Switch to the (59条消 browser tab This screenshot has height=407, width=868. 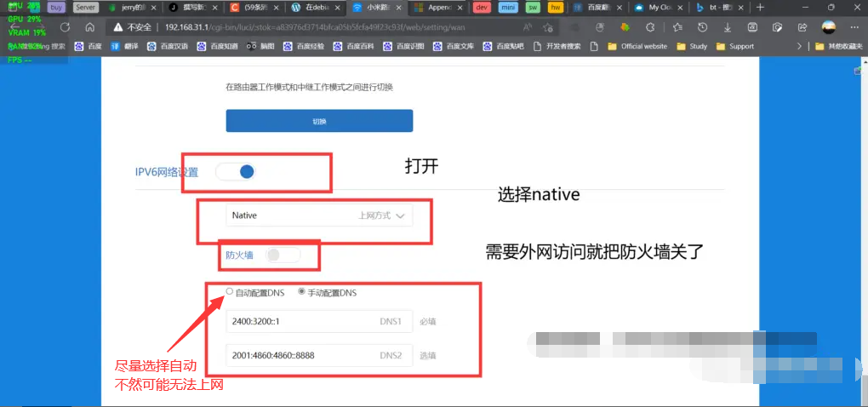(x=253, y=8)
